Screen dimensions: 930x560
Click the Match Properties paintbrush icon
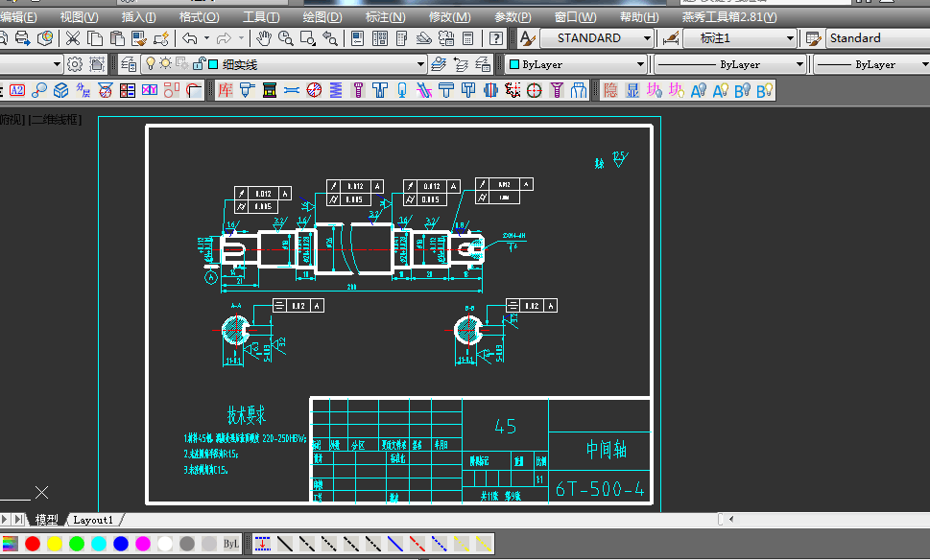[139, 38]
